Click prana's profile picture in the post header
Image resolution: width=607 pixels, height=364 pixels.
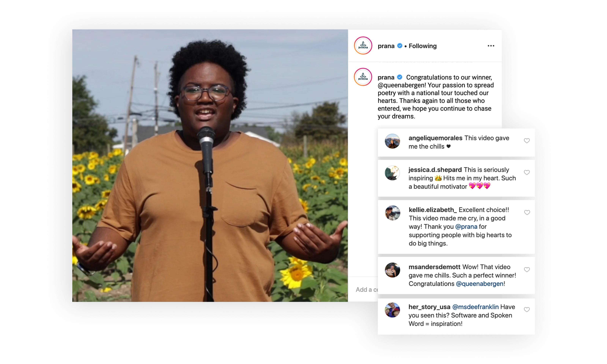[x=363, y=46]
